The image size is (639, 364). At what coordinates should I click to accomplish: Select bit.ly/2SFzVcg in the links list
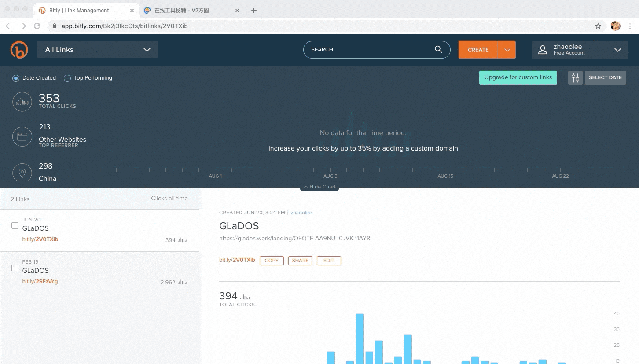point(40,282)
